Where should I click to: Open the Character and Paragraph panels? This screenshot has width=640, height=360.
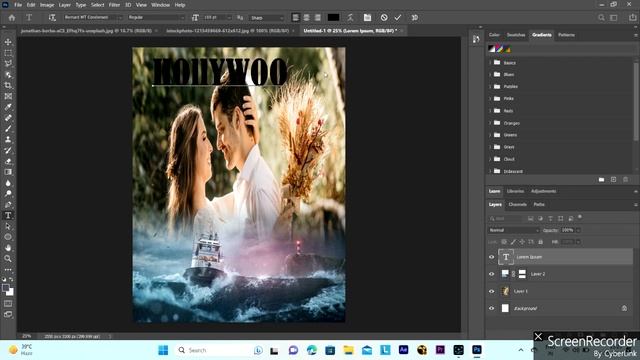coord(367,18)
